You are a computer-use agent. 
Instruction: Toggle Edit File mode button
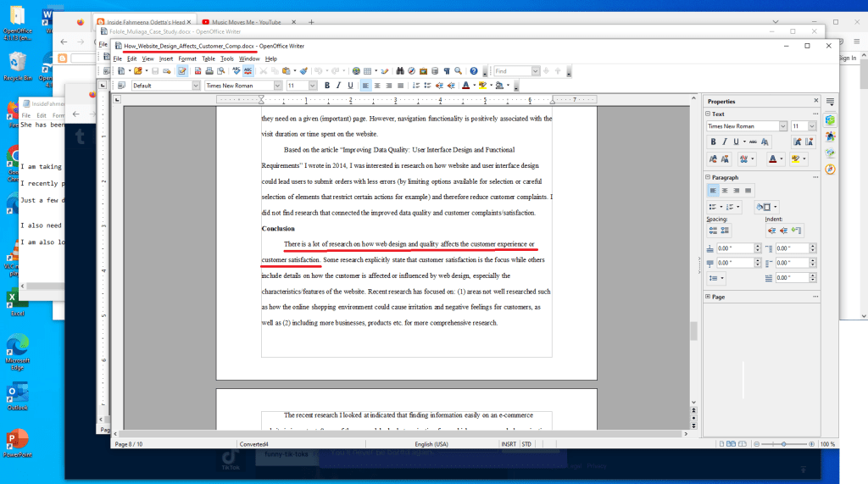click(x=182, y=71)
